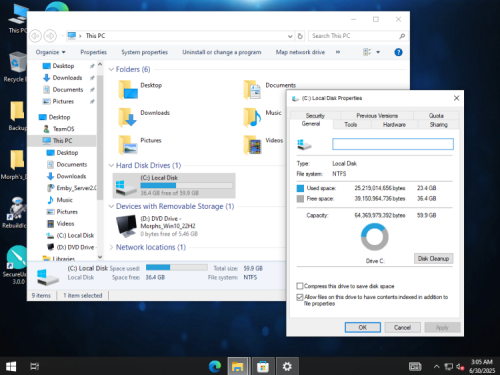The width and height of the screenshot is (500, 375).
Task: Click the network icon in system tray
Action: [x=449, y=367]
